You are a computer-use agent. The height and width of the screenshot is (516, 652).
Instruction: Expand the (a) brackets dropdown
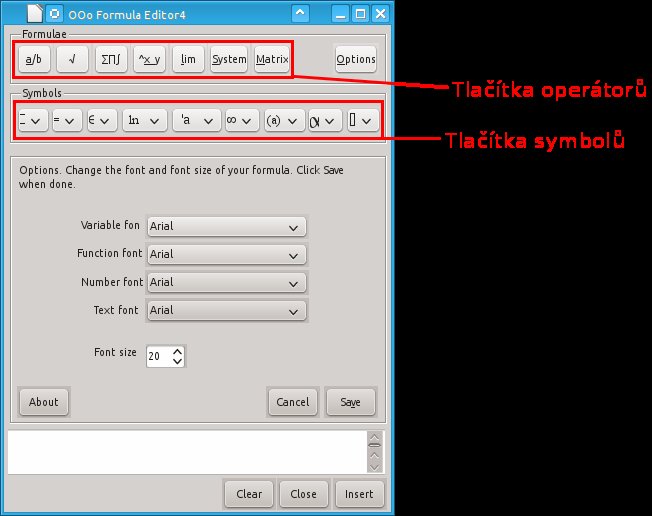tap(284, 121)
